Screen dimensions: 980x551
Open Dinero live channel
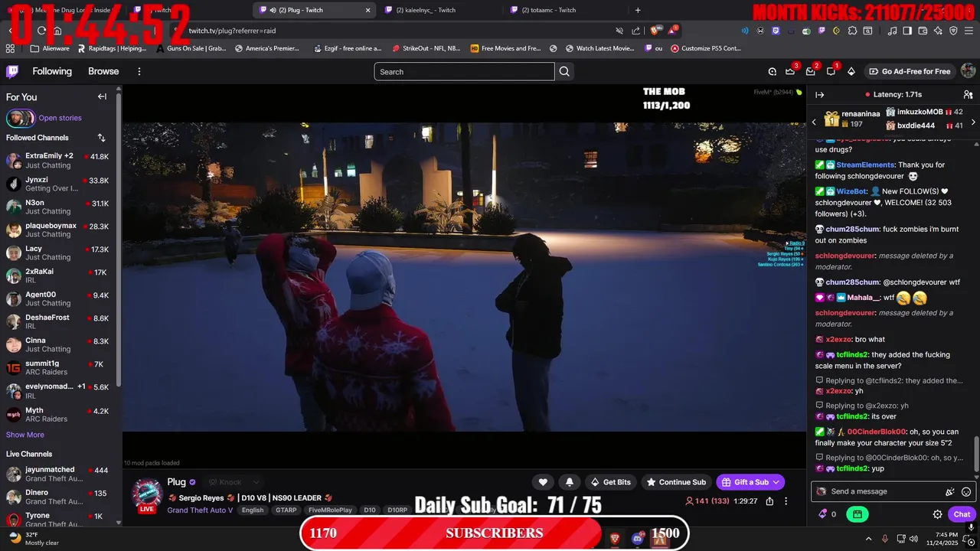(x=58, y=497)
